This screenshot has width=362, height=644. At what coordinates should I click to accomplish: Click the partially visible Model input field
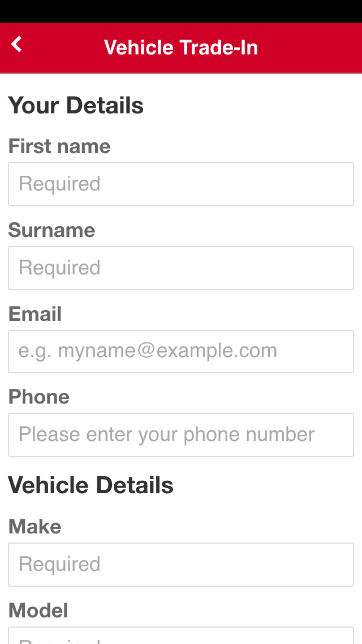click(181, 635)
